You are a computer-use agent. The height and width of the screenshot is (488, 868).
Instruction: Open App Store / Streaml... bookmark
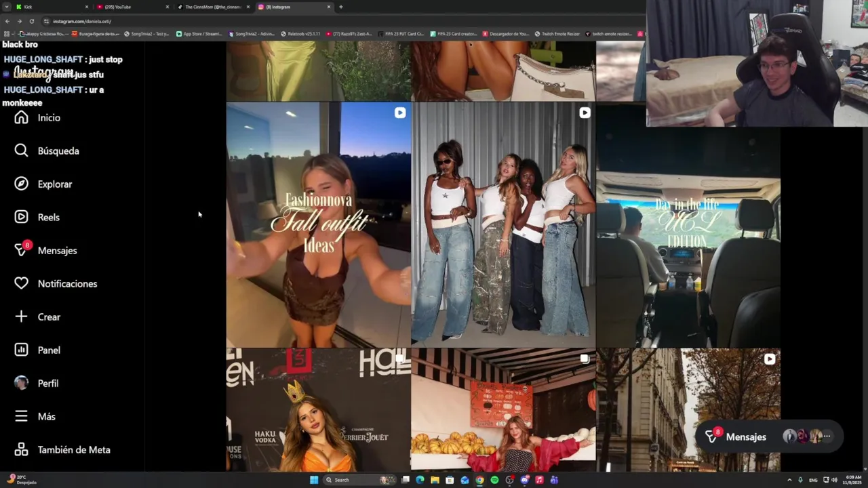pos(199,34)
